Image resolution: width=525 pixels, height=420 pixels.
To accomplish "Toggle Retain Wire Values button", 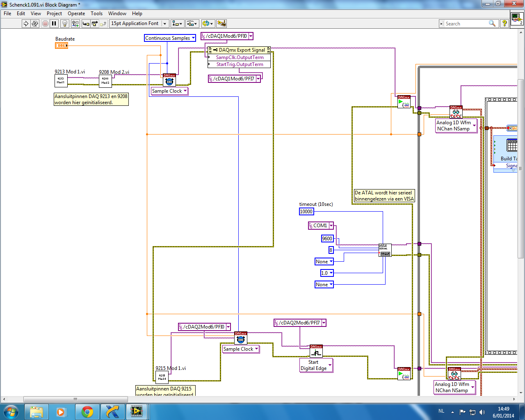I will 75,24.
